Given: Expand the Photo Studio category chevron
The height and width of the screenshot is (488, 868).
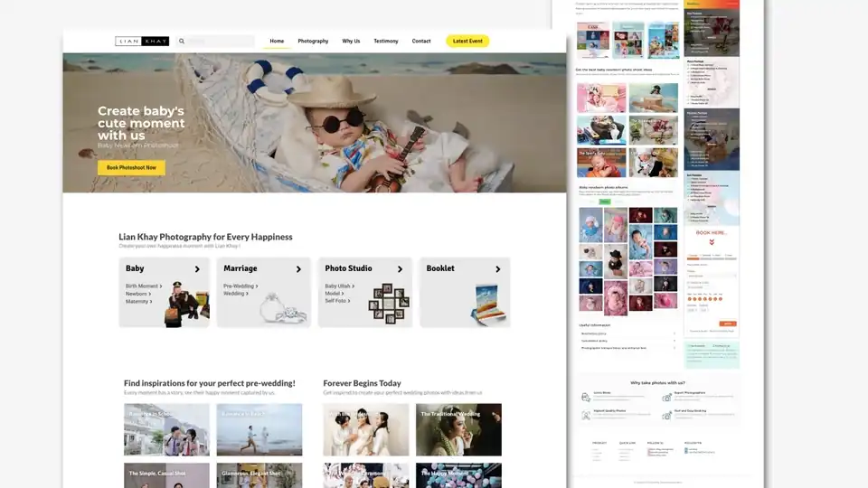Looking at the screenshot, I should click(400, 269).
